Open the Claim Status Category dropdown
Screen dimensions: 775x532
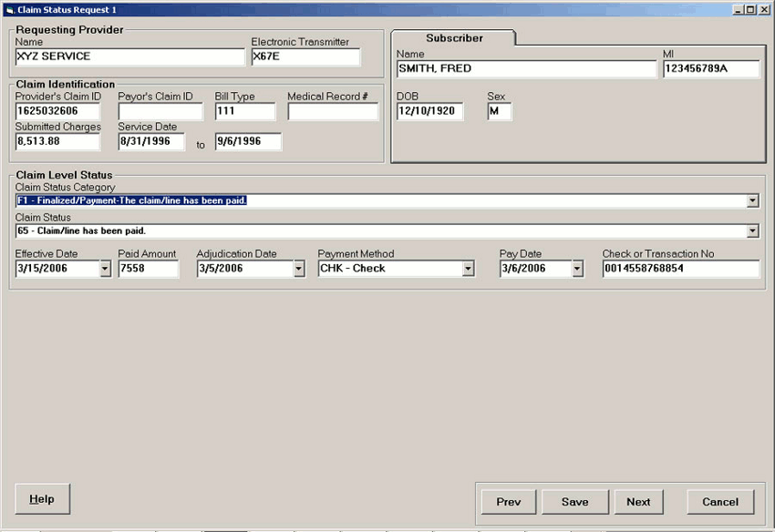751,199
